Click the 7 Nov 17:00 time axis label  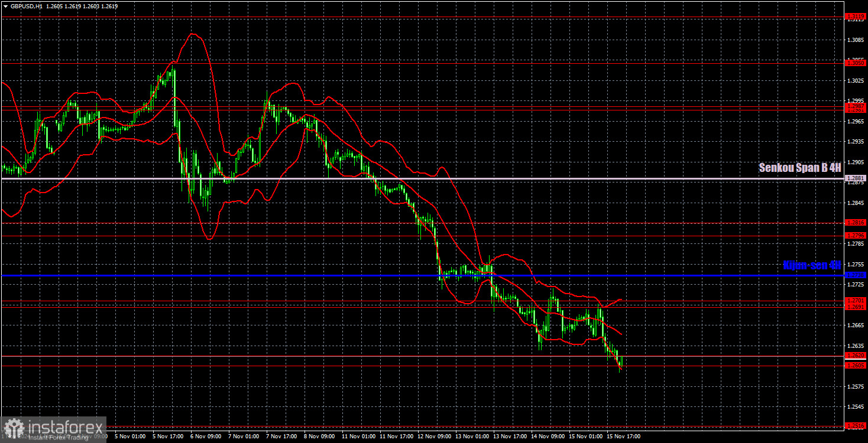pyautogui.click(x=280, y=437)
